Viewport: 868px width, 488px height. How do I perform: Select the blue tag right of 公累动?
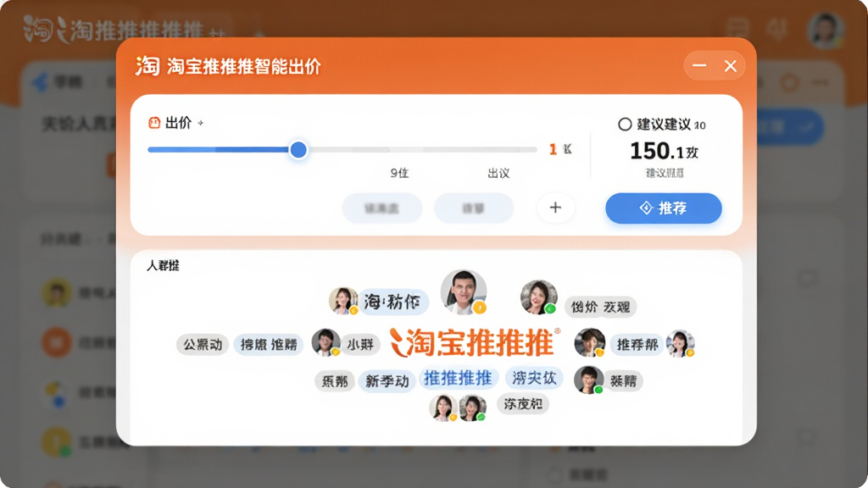269,345
